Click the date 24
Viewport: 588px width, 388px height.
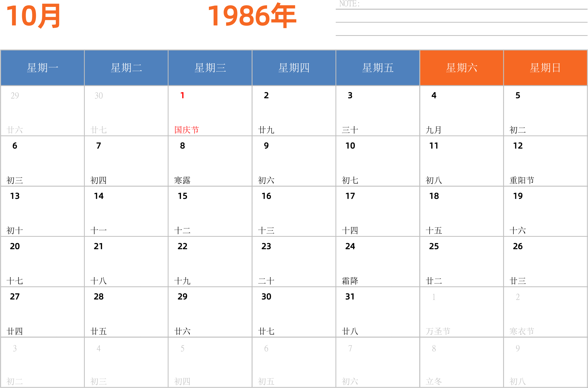pos(350,246)
